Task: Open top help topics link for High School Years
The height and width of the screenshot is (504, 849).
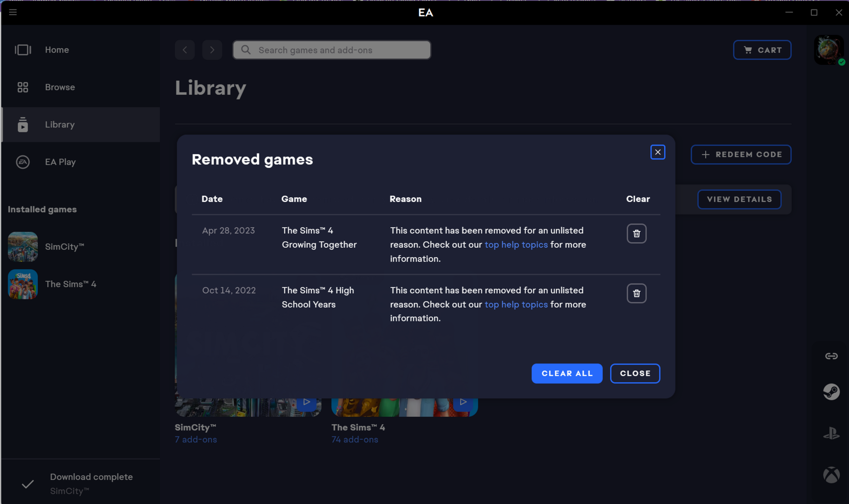Action: click(516, 304)
